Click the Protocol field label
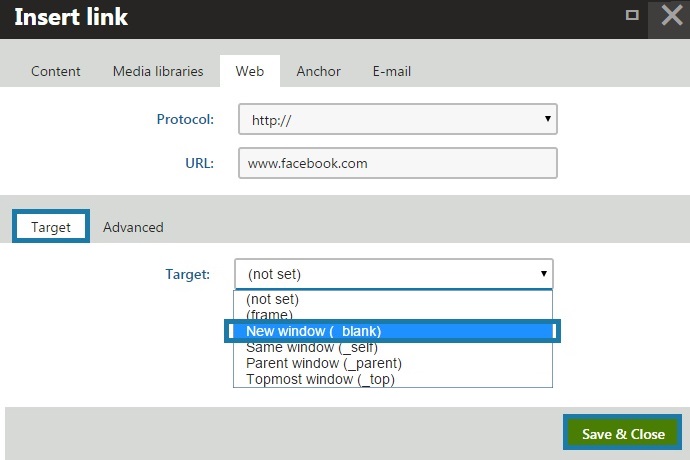The image size is (690, 460). 185,120
